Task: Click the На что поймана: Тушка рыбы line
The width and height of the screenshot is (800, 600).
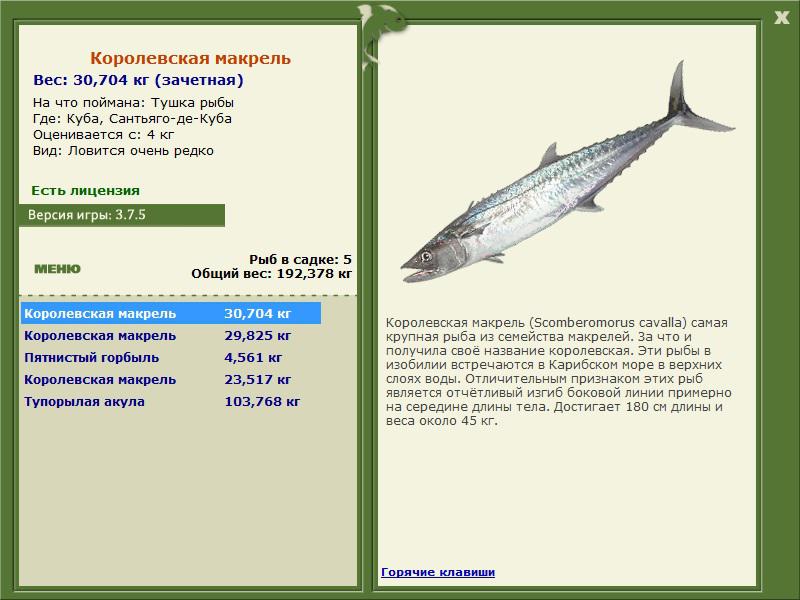Action: click(133, 103)
